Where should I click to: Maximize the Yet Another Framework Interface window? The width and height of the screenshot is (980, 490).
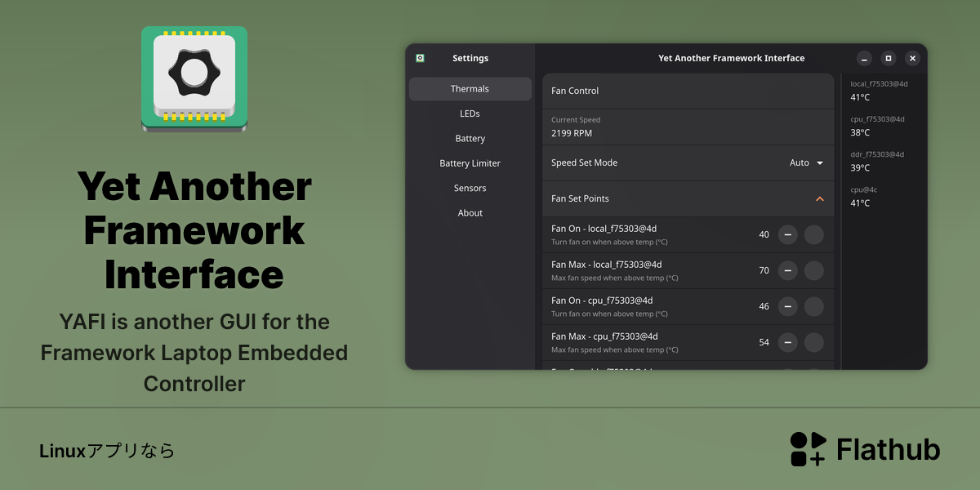point(889,58)
